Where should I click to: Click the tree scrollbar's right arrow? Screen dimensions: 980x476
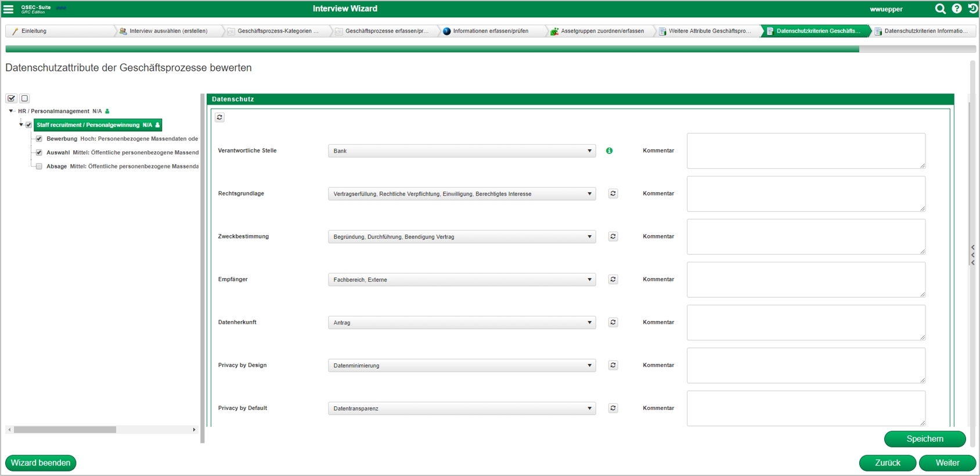(194, 430)
